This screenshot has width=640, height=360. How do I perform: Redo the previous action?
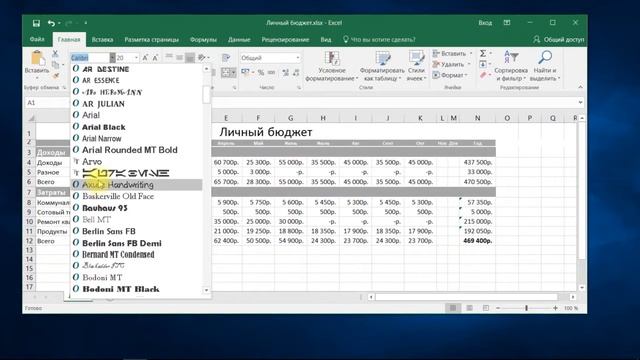tap(69, 23)
